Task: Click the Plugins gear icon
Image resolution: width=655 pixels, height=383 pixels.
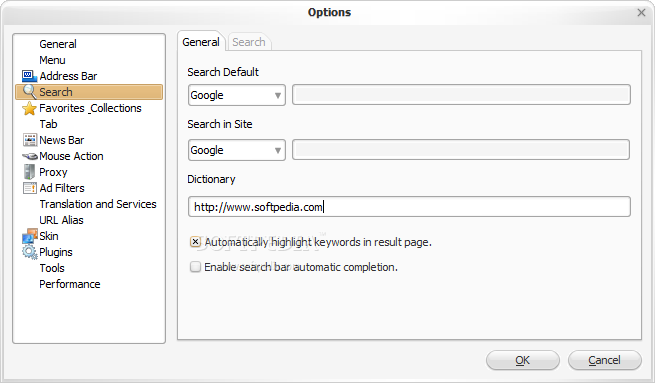Action: [30, 252]
